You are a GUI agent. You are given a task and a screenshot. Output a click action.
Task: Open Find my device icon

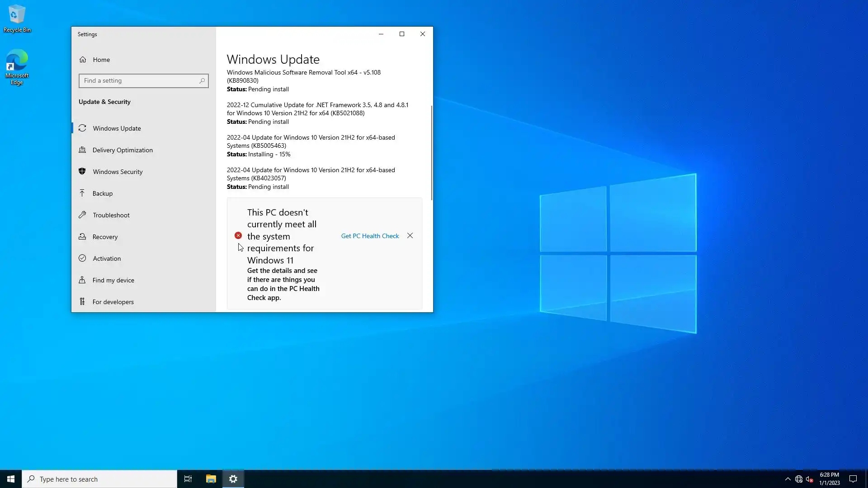[82, 280]
